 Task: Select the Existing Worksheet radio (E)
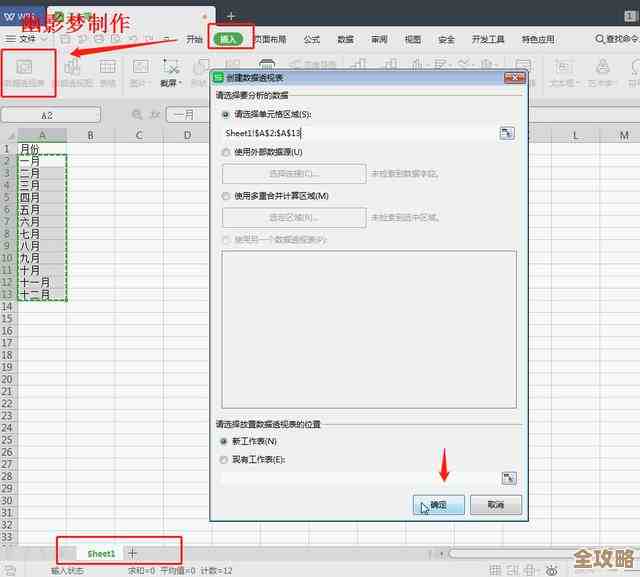(x=224, y=460)
